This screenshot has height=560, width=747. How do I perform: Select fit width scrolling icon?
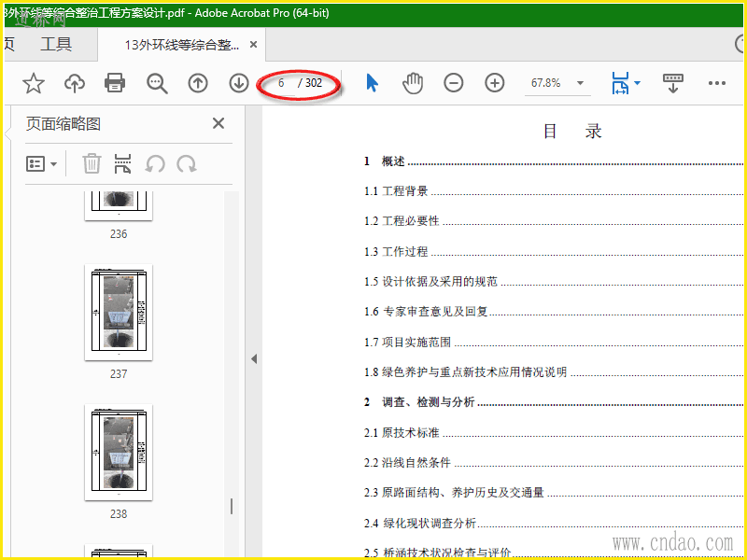[x=620, y=83]
